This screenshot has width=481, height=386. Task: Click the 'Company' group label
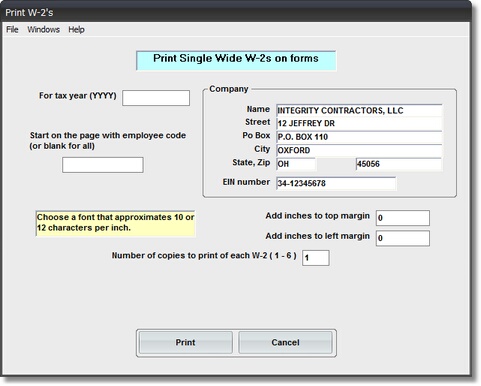click(229, 89)
